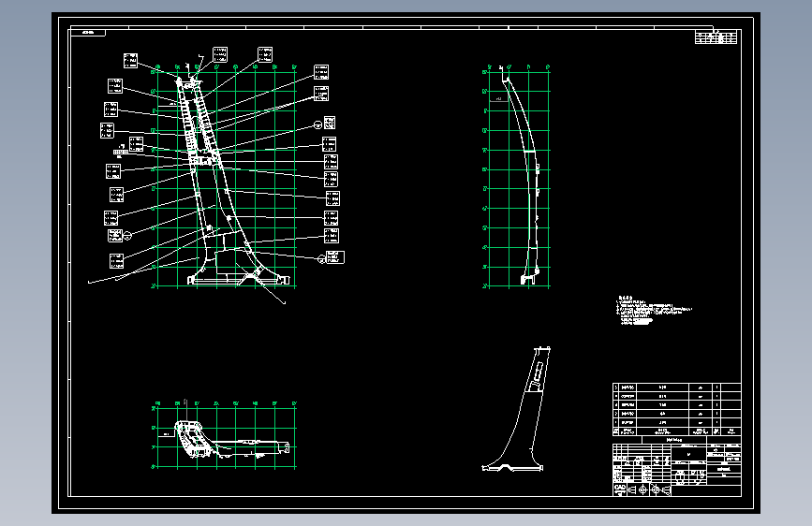
Task: Select the circled balloon beside the left-side callout box
Action: click(127, 236)
